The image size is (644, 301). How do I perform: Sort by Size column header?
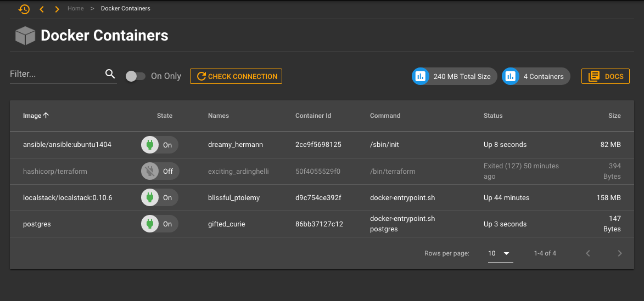pos(614,116)
